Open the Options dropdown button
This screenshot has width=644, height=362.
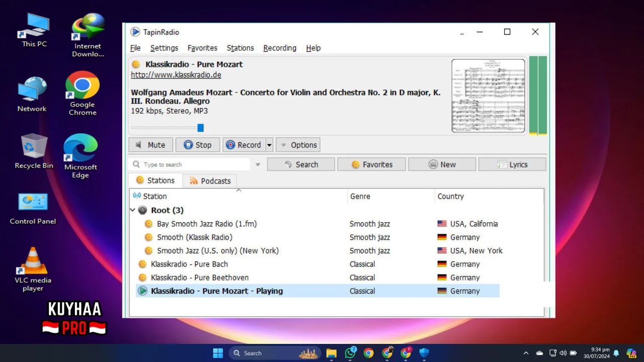click(x=298, y=145)
